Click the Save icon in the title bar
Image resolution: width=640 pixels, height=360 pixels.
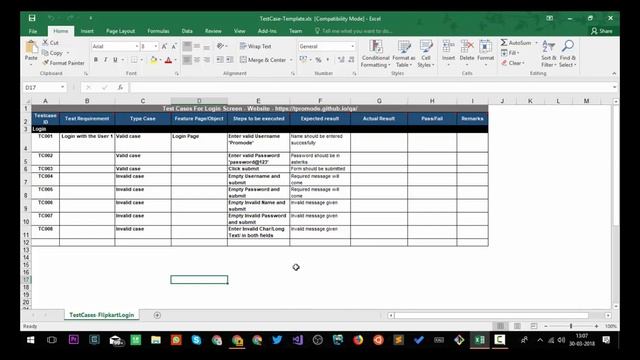tap(32, 18)
